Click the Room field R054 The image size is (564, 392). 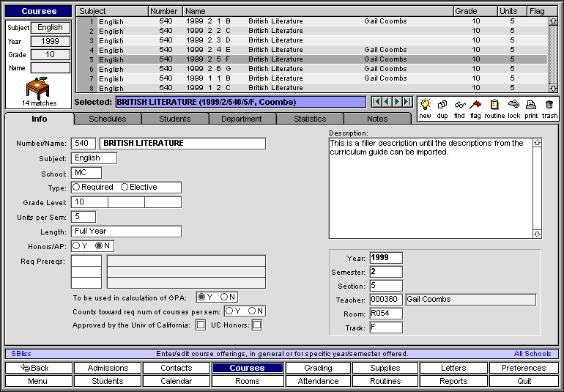(386, 314)
